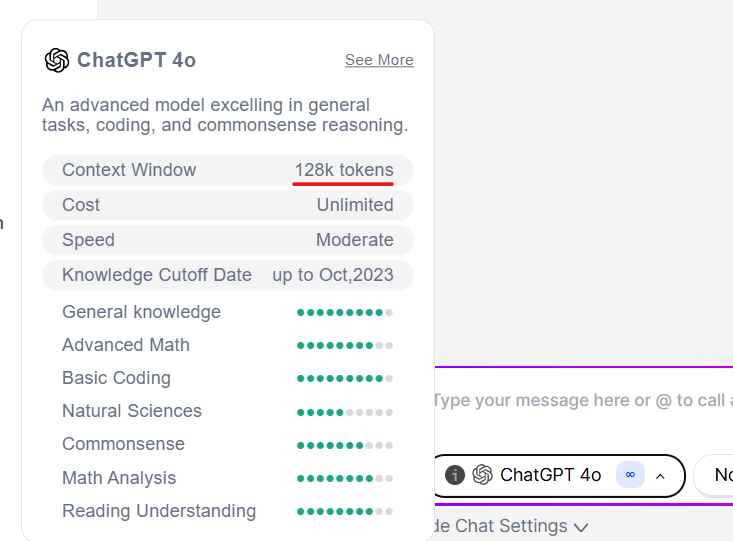The image size is (733, 541).
Task: Click the underlined 128k tokens value
Action: (x=344, y=170)
